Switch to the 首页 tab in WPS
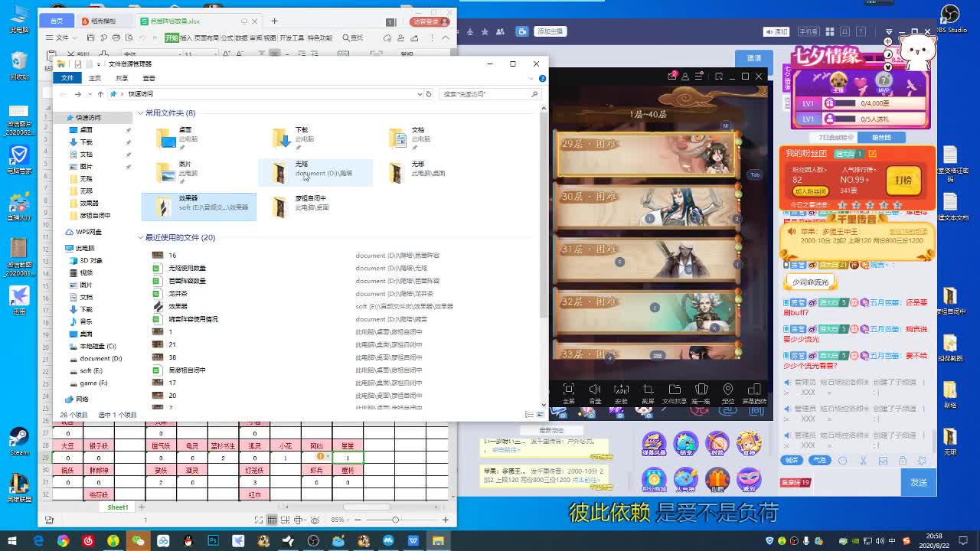The height and width of the screenshot is (551, 980). [57, 21]
